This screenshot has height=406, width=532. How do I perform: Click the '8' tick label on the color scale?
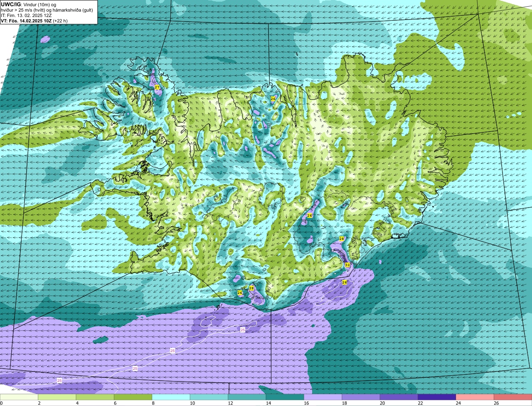pyautogui.click(x=153, y=403)
